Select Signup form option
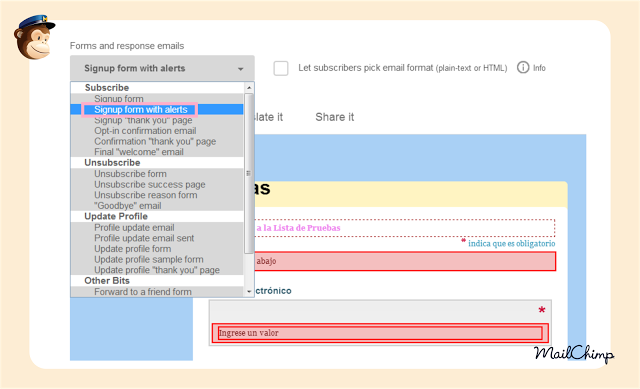Image resolution: width=640 pixels, height=389 pixels. click(157, 99)
